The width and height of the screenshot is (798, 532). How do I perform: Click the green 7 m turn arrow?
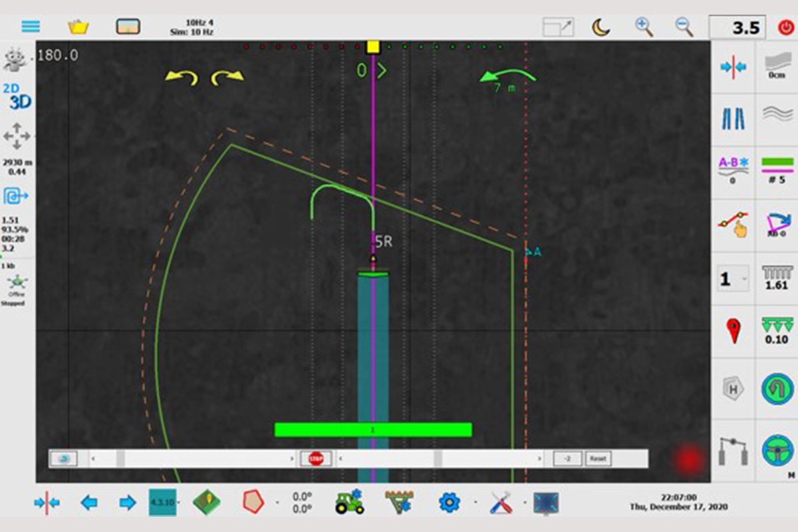coord(509,77)
